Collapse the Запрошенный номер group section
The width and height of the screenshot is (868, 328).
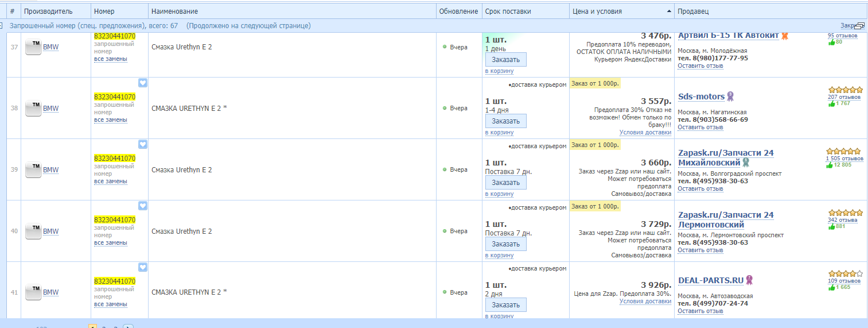(x=2, y=26)
